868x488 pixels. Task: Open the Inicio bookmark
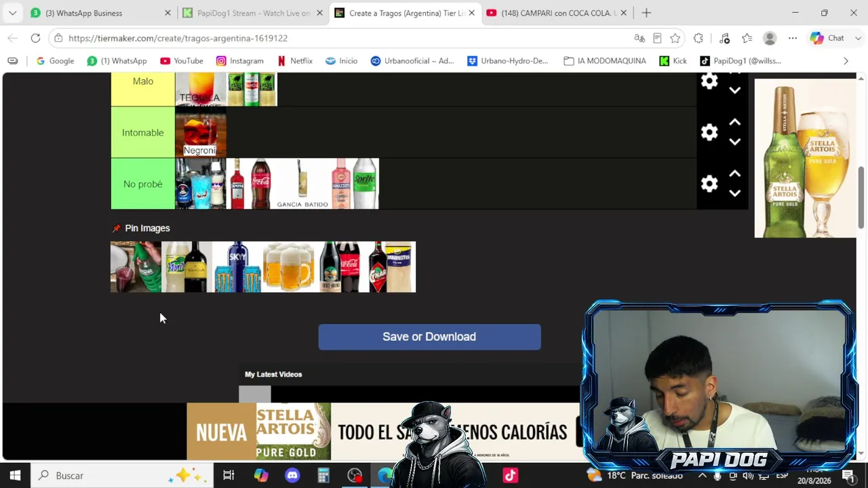(x=341, y=61)
